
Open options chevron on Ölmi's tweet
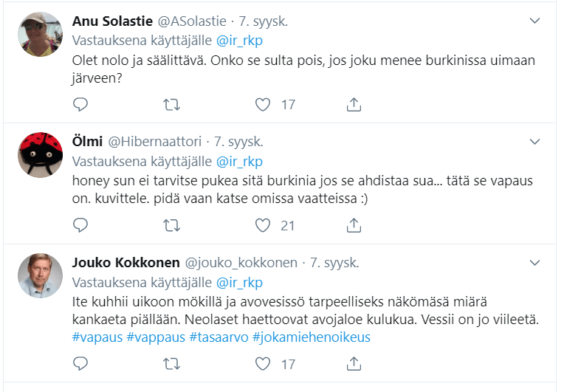click(x=536, y=140)
